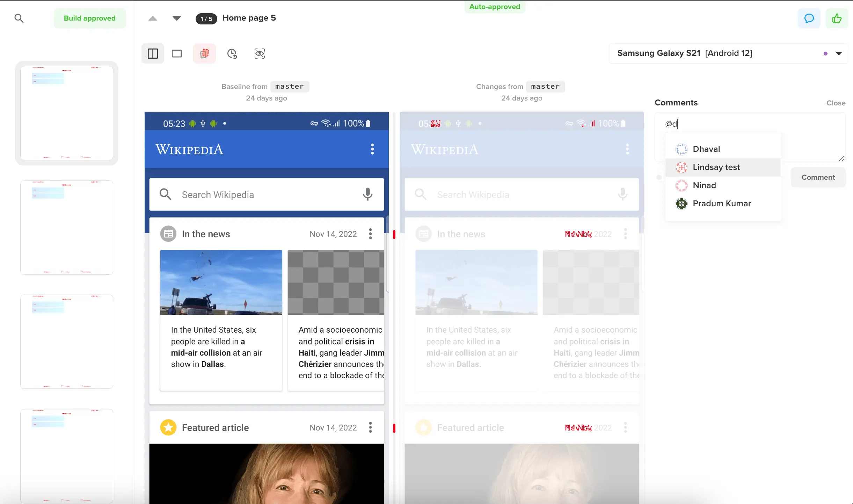The image size is (853, 504).
Task: Select side-by-side split view icon
Action: pyautogui.click(x=153, y=53)
